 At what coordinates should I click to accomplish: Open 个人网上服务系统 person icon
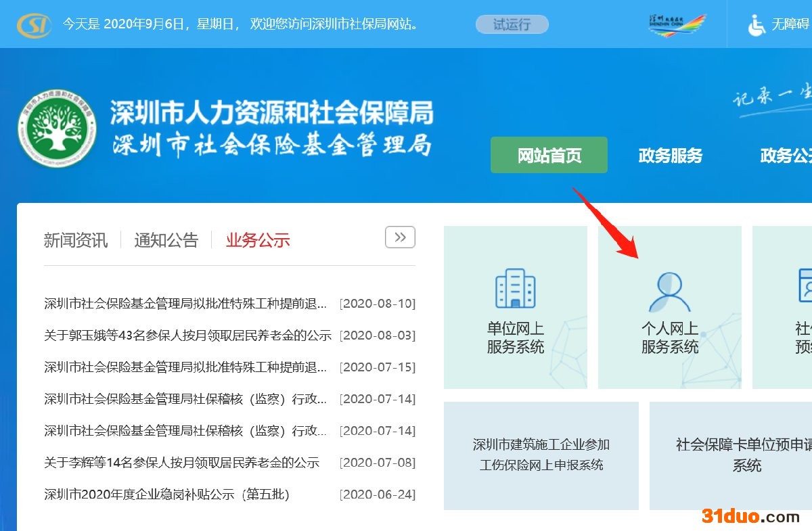[x=669, y=292]
